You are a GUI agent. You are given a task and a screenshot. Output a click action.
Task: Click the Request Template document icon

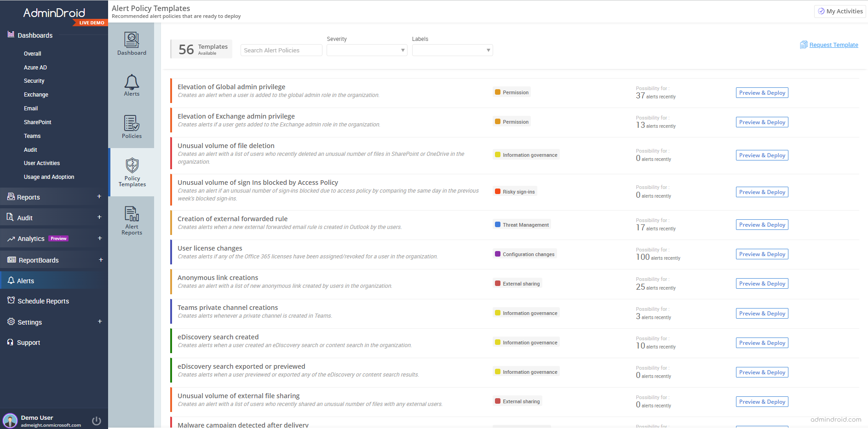(804, 44)
